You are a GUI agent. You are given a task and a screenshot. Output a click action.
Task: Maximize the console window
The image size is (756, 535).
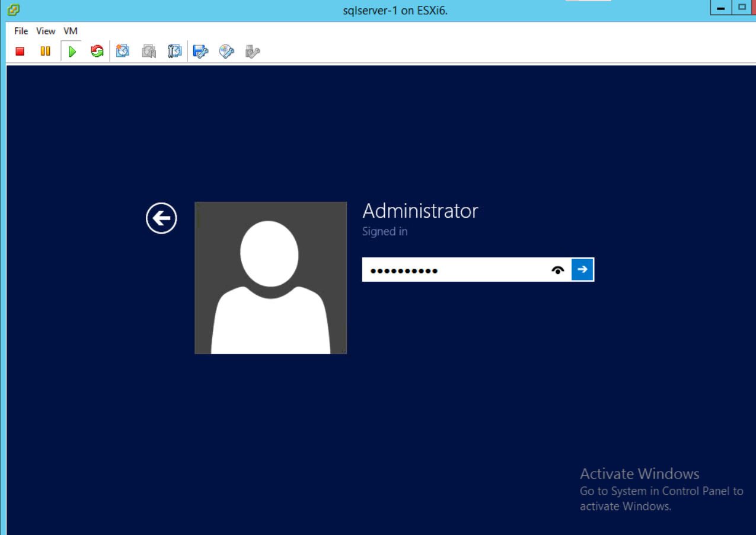tap(741, 8)
